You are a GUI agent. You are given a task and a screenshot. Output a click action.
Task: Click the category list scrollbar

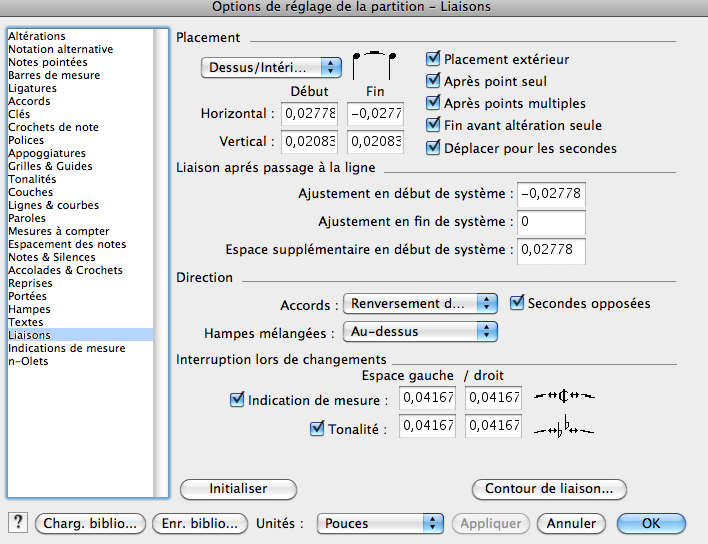161,263
